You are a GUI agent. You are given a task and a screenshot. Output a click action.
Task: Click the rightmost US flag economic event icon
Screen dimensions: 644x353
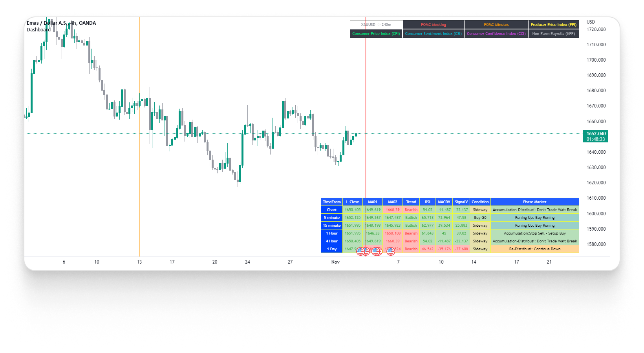390,251
